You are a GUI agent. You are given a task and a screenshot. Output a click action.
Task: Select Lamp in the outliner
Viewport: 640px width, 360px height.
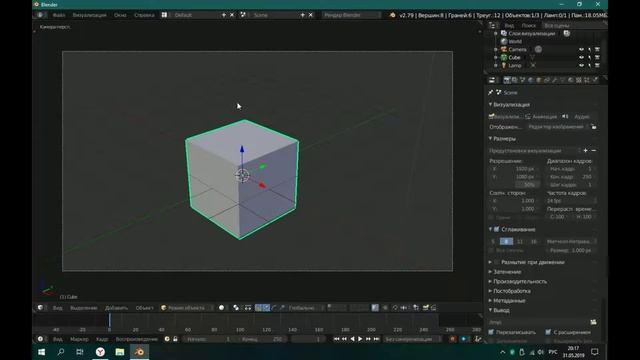click(x=515, y=65)
